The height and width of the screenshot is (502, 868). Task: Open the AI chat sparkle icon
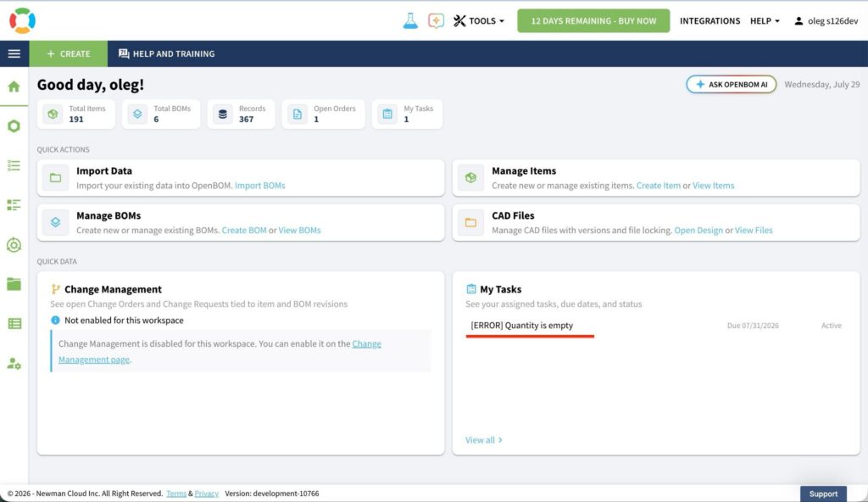436,21
